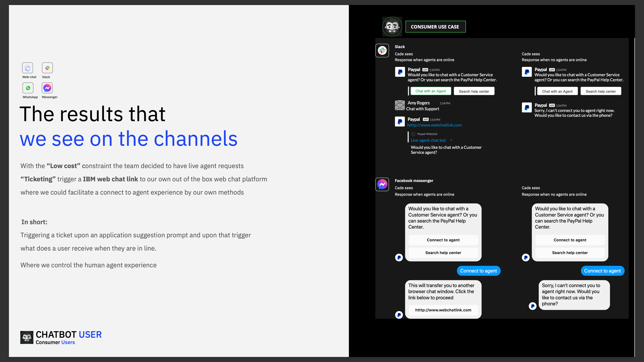Click Sorry, can't connect Slack message text

pos(574,113)
